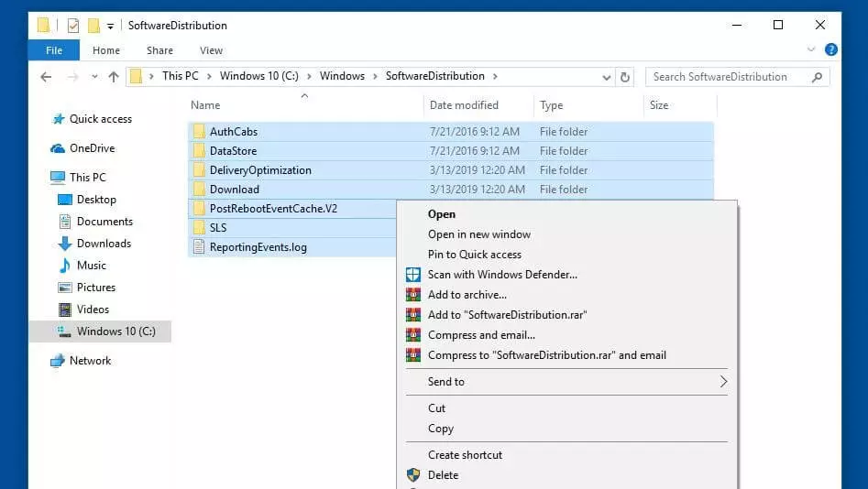The width and height of the screenshot is (868, 489).
Task: Click the New folder icon in title bar
Action: [93, 26]
